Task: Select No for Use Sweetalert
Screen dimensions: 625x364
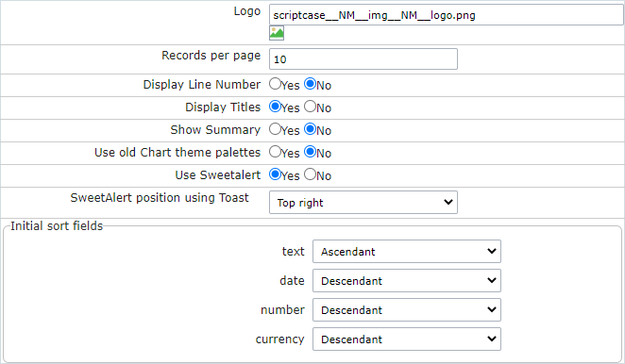Action: (x=310, y=174)
